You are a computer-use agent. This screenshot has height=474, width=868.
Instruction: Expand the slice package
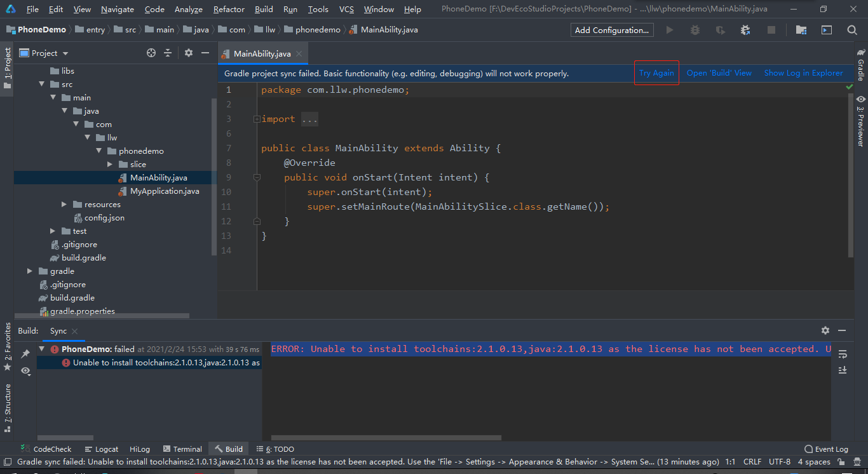pyautogui.click(x=111, y=165)
